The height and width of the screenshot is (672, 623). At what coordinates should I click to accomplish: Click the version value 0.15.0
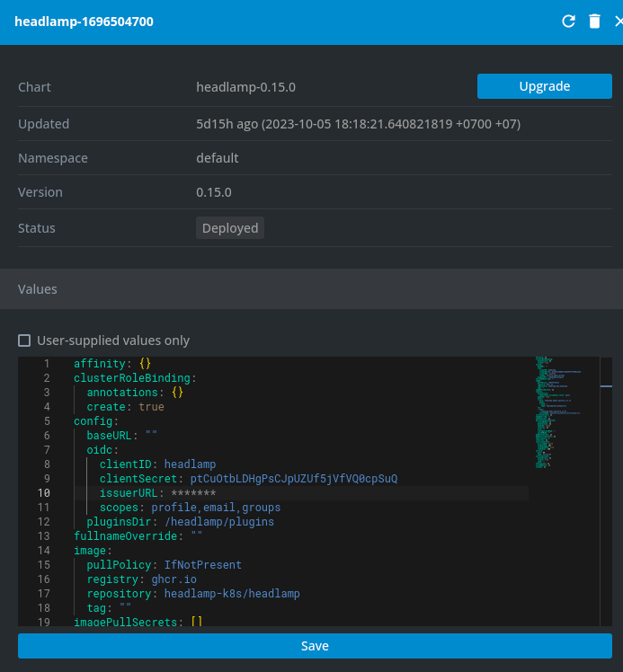click(x=214, y=192)
